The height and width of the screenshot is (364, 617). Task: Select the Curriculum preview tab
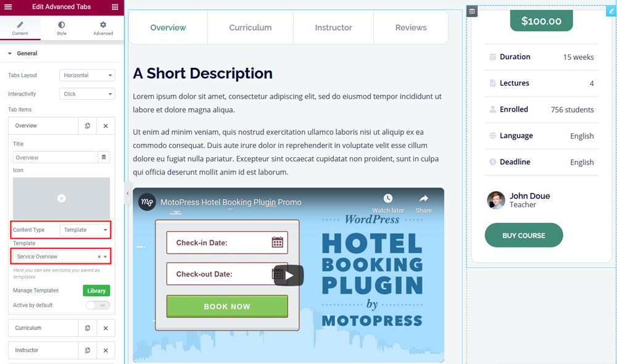tap(251, 28)
